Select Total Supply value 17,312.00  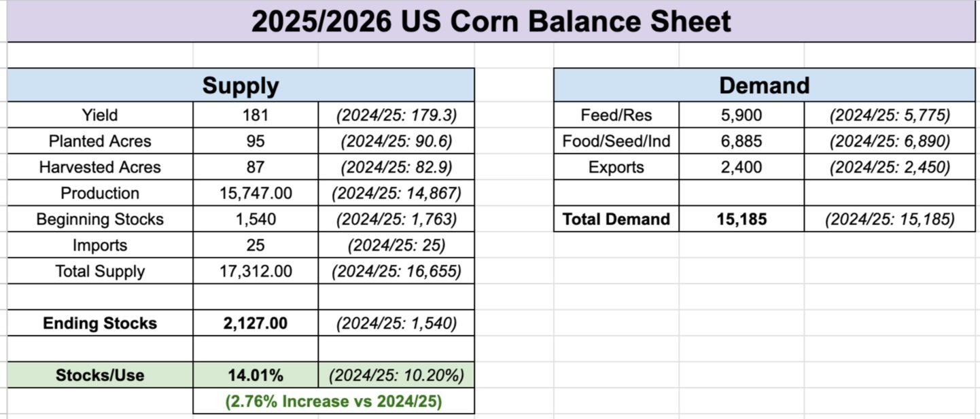tap(256, 271)
